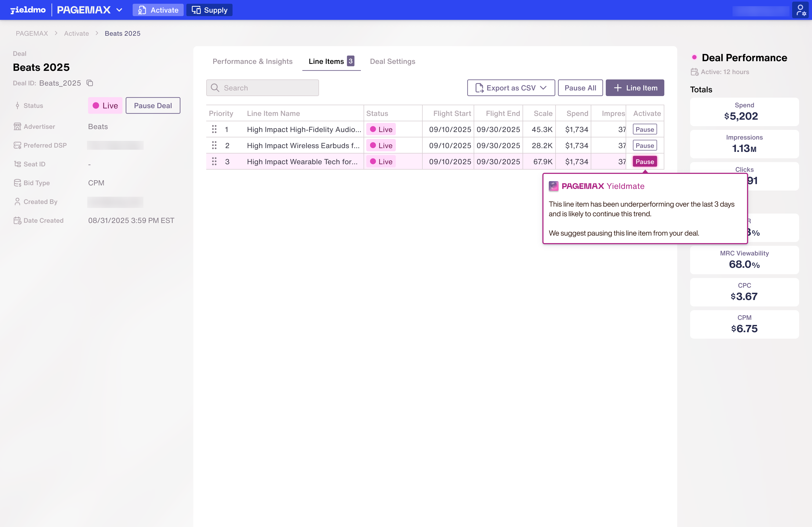Click the 45.3K scale value
The image size is (812, 527).
coord(542,130)
